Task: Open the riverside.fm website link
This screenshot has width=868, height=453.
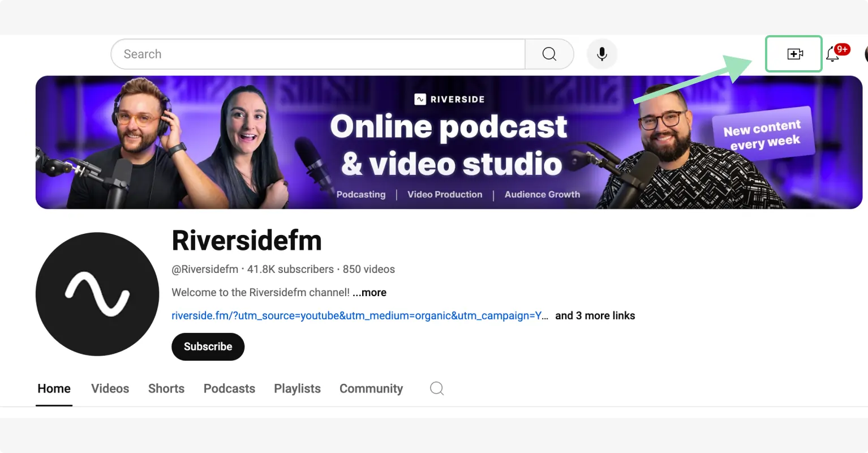Action: click(360, 315)
